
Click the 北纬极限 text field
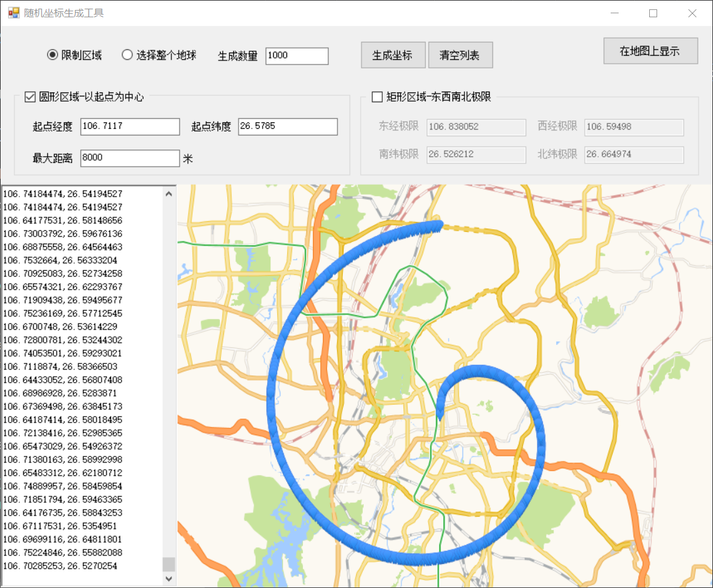point(633,155)
